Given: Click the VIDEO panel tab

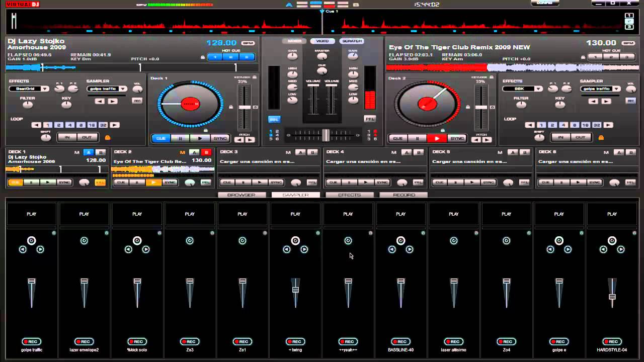Looking at the screenshot, I should coord(323,41).
